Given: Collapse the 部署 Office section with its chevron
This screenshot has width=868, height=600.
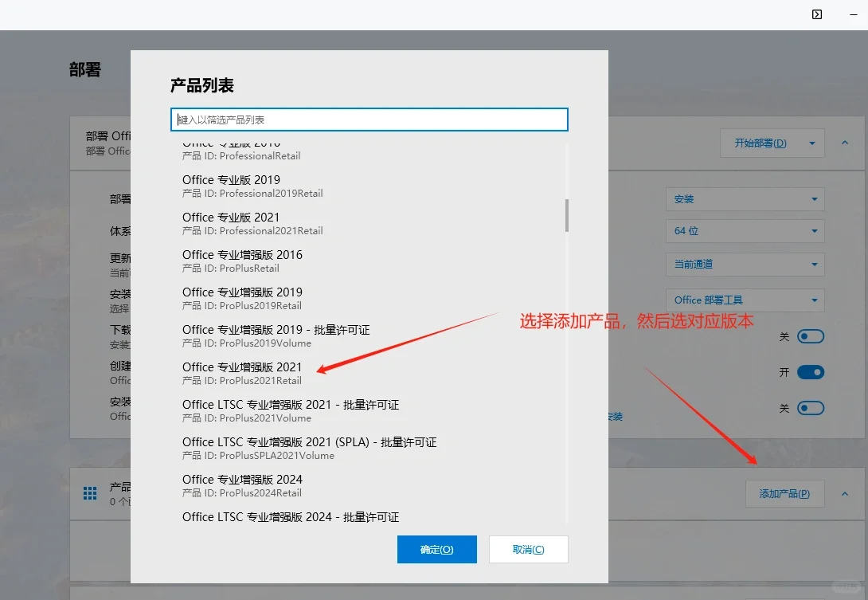Looking at the screenshot, I should (x=845, y=143).
